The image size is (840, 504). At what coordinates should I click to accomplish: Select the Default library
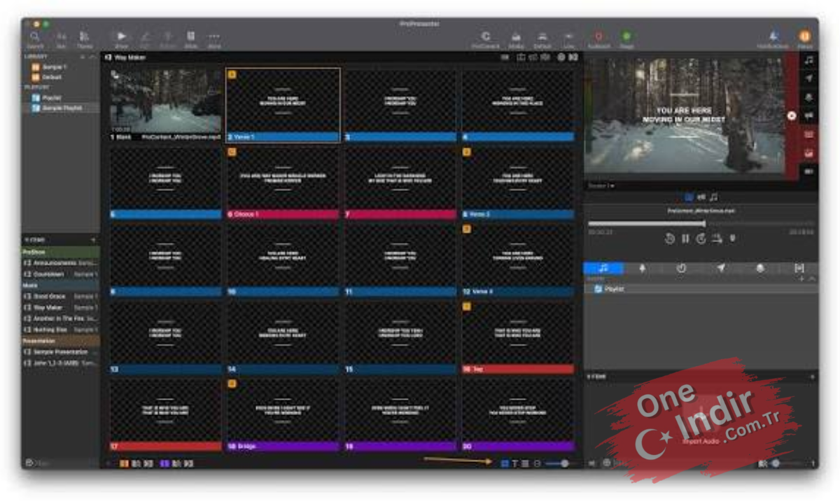click(60, 77)
